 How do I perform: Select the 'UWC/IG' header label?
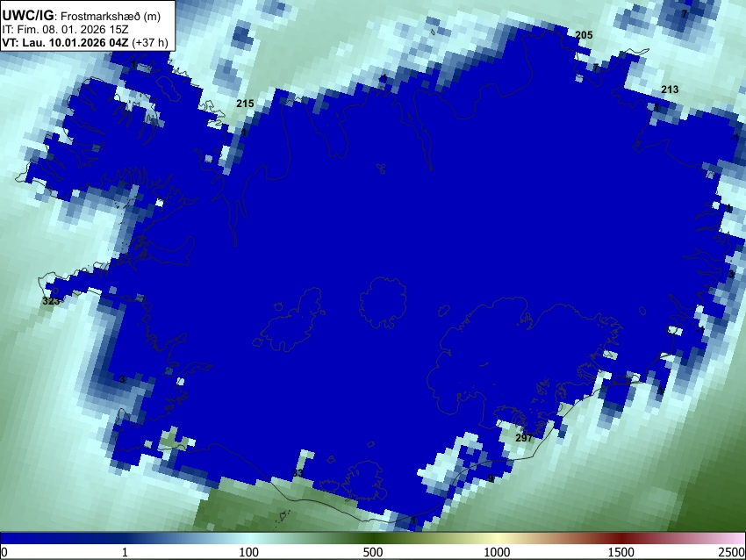click(27, 16)
